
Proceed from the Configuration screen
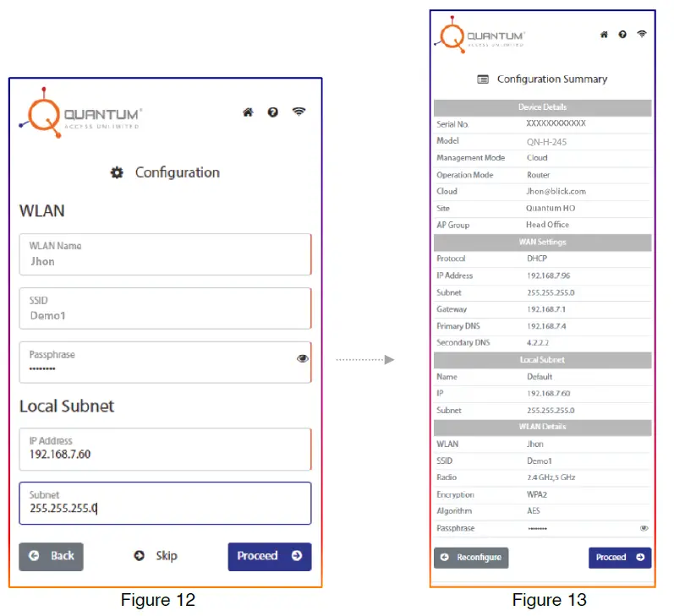(x=270, y=557)
